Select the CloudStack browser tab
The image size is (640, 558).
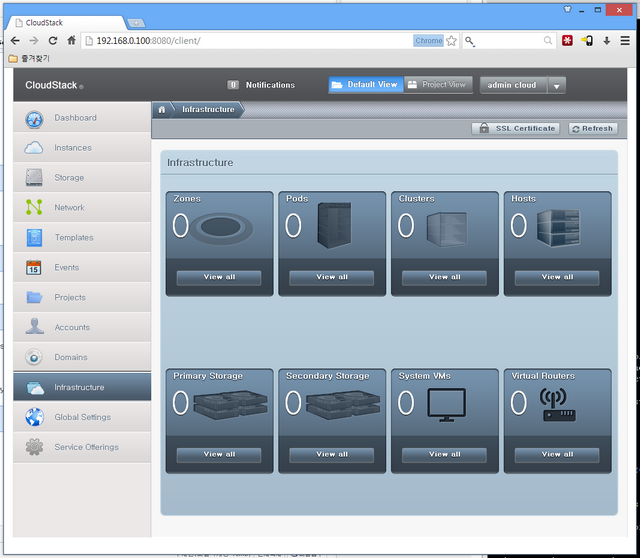coord(67,23)
